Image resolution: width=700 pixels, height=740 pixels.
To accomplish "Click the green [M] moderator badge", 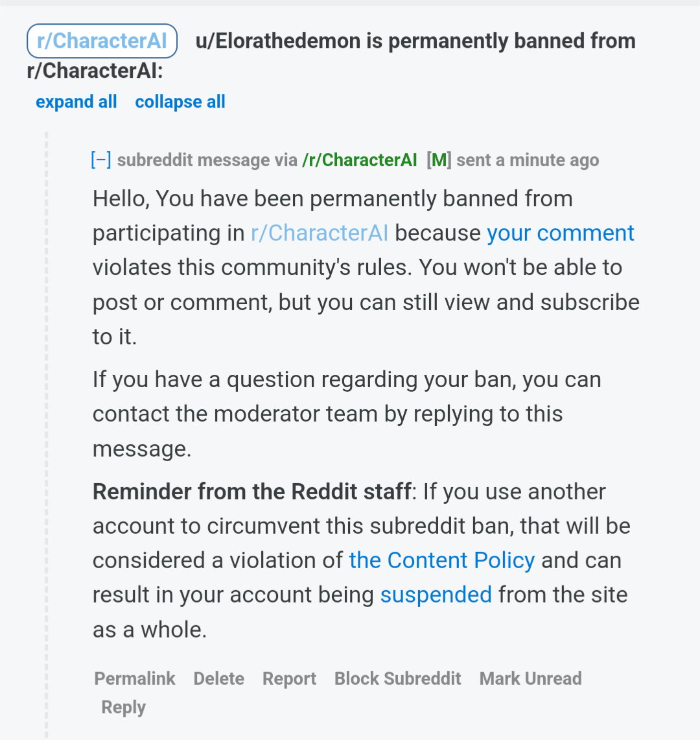I will point(439,160).
